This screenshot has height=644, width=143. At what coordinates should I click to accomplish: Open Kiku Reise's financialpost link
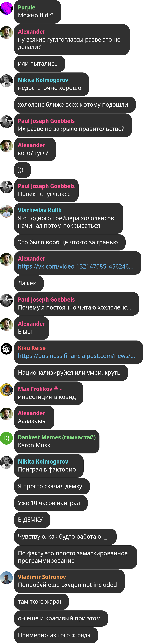[x=77, y=356]
